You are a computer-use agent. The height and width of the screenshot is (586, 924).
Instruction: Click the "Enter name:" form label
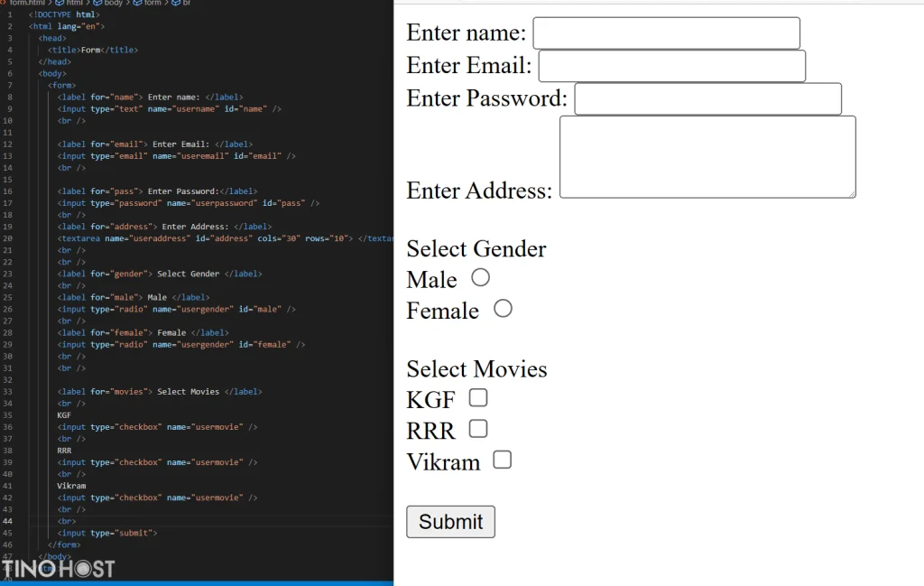click(466, 33)
